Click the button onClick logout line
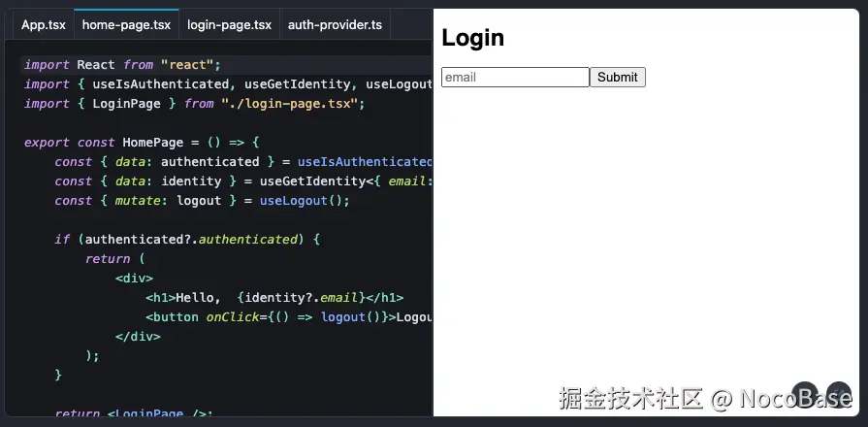Image resolution: width=868 pixels, height=427 pixels. click(288, 316)
